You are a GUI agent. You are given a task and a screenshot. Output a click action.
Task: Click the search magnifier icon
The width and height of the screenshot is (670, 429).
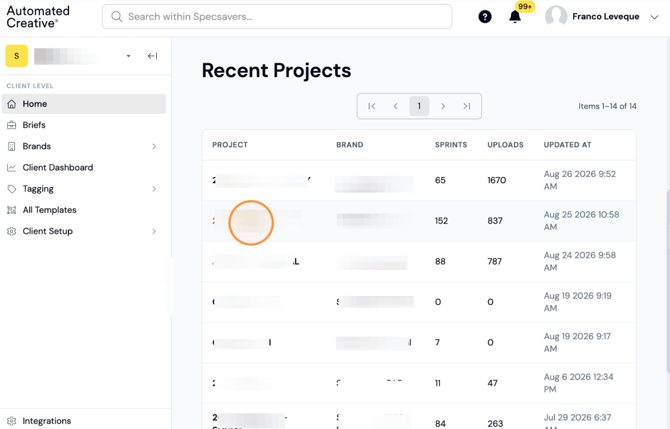pos(116,17)
